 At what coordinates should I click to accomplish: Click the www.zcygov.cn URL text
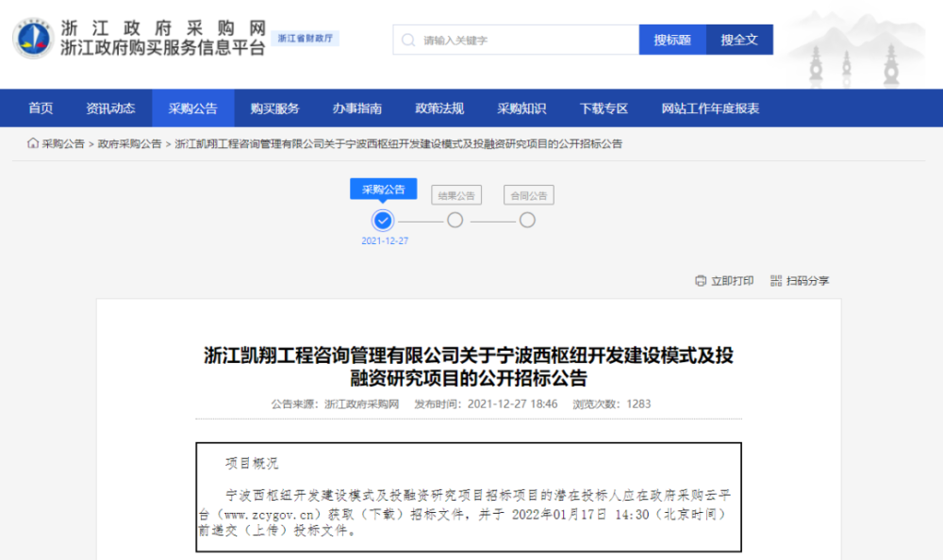pos(269,515)
